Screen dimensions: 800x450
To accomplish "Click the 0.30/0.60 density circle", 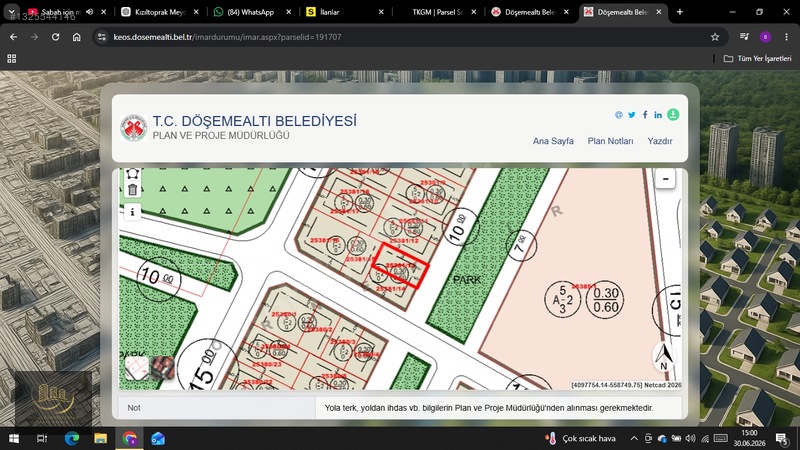I will [x=606, y=301].
